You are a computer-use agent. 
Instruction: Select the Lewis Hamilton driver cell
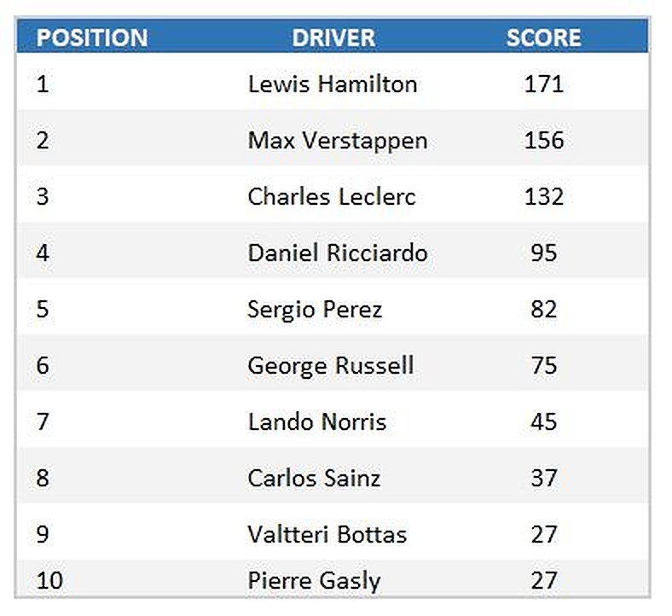(x=333, y=84)
